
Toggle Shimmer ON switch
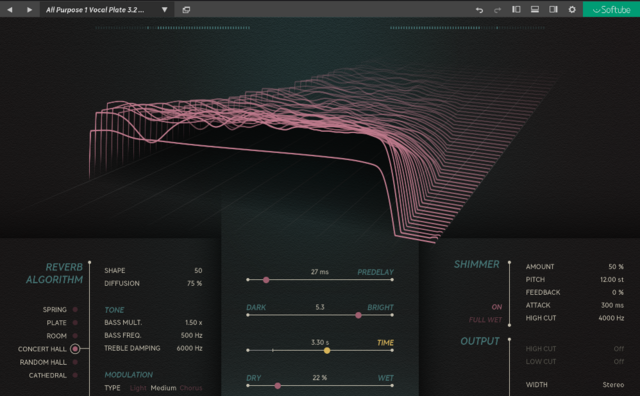click(497, 307)
